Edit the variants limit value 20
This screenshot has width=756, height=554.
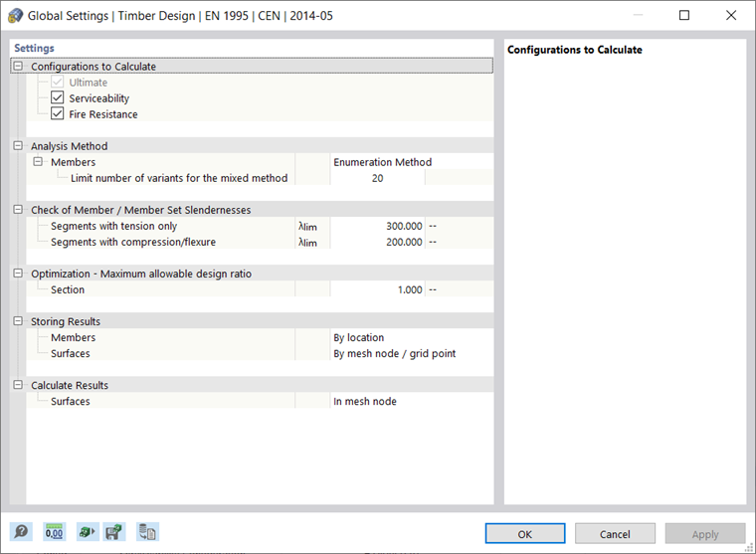378,178
